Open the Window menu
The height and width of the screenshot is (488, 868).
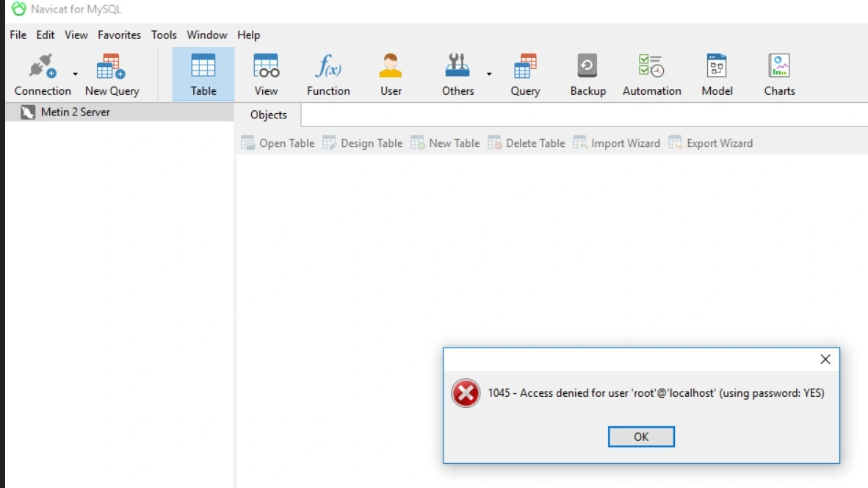click(206, 35)
